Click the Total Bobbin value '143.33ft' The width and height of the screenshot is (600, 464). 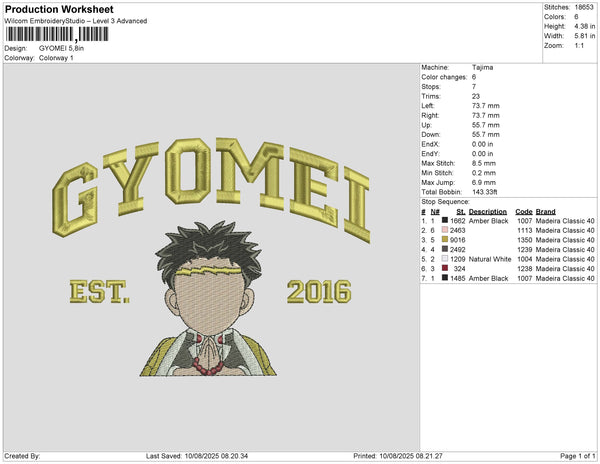point(484,192)
